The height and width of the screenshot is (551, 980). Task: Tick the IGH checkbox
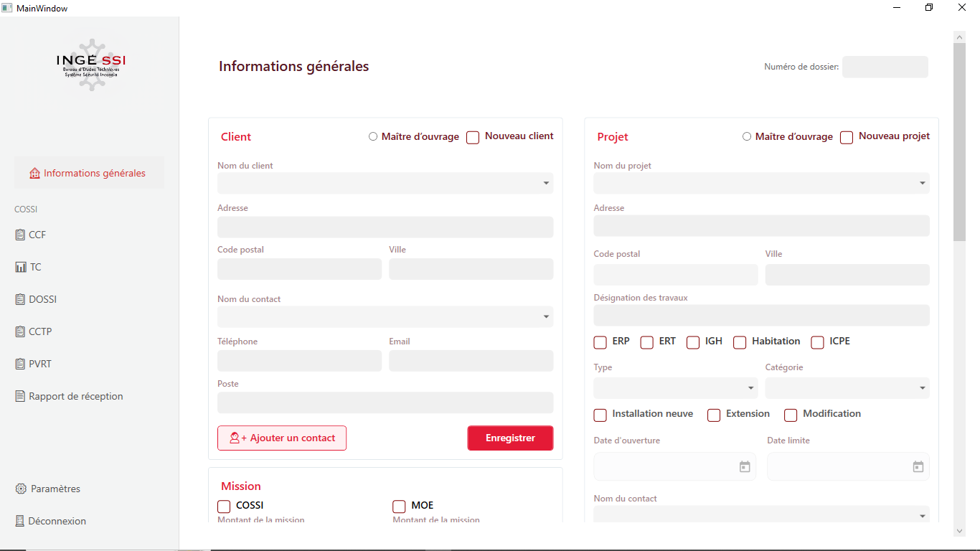pos(693,342)
